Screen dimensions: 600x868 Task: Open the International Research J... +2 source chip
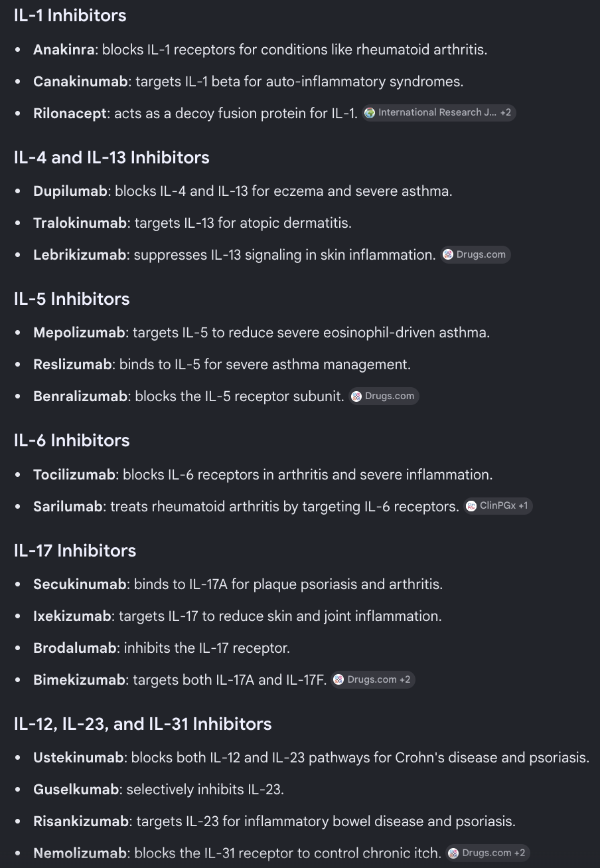click(439, 113)
